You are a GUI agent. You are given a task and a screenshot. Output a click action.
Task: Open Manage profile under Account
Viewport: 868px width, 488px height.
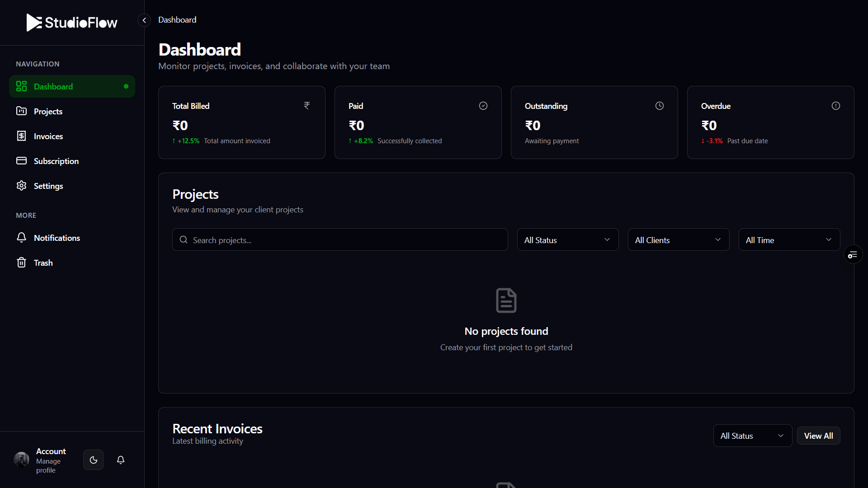click(48, 466)
